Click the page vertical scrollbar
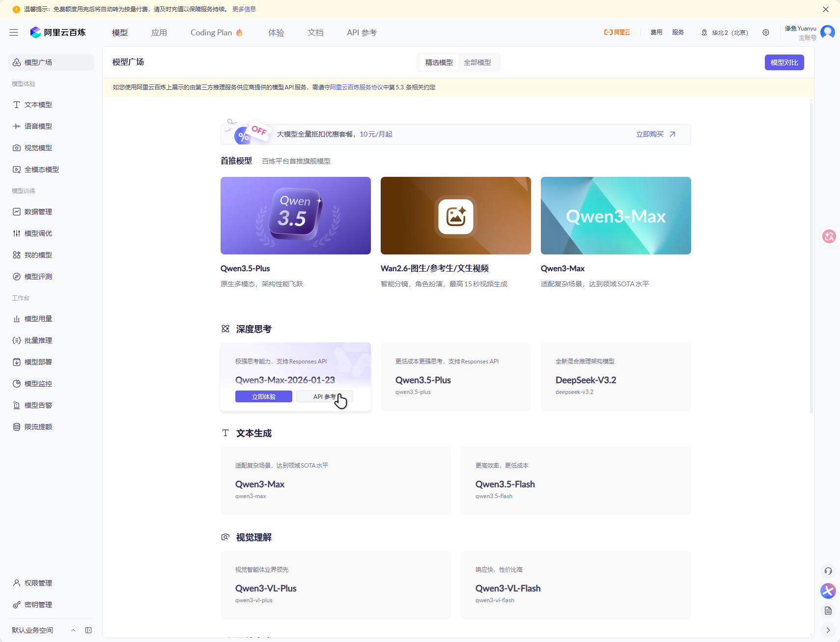This screenshot has height=642, width=840. pyautogui.click(x=811, y=255)
